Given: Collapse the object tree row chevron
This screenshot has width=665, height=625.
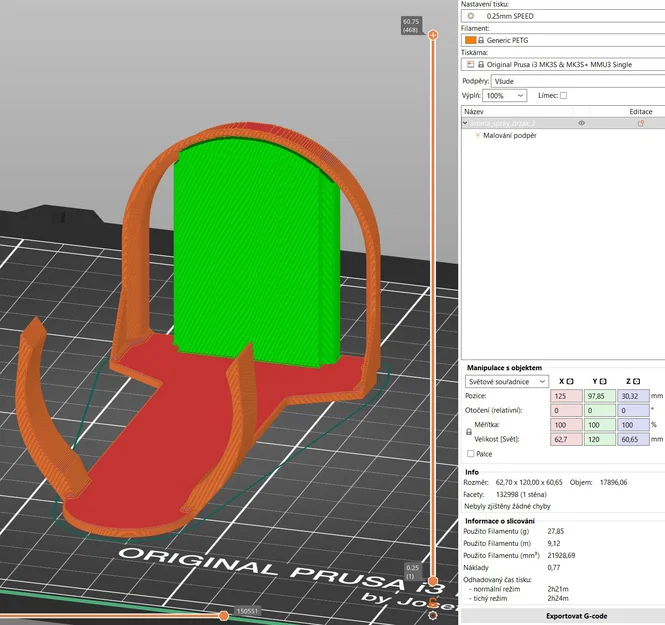Looking at the screenshot, I should click(465, 123).
